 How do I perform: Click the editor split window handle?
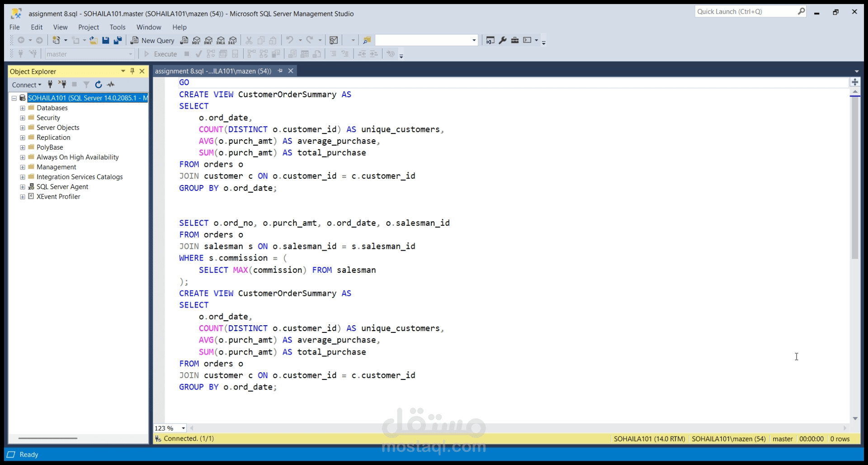855,82
